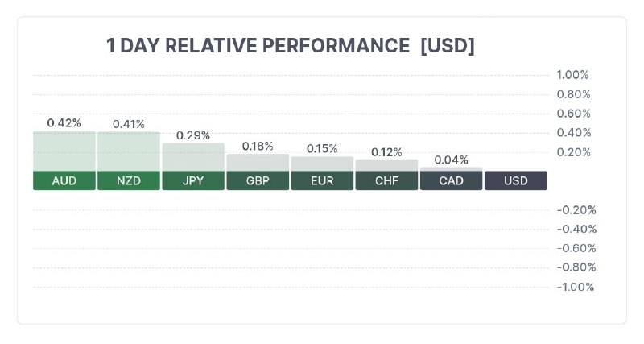Select the USD currency label
The width and height of the screenshot is (644, 344).
pyautogui.click(x=515, y=180)
